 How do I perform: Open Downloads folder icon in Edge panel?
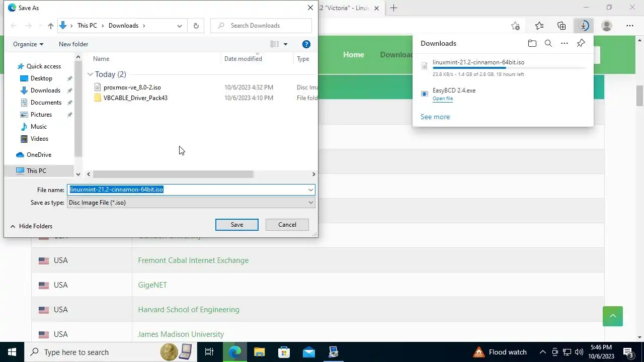tap(532, 43)
